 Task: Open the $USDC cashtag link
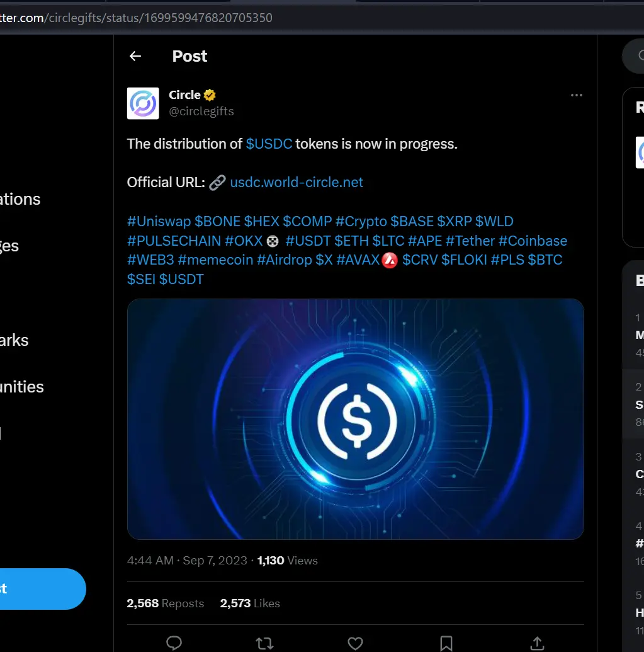269,144
